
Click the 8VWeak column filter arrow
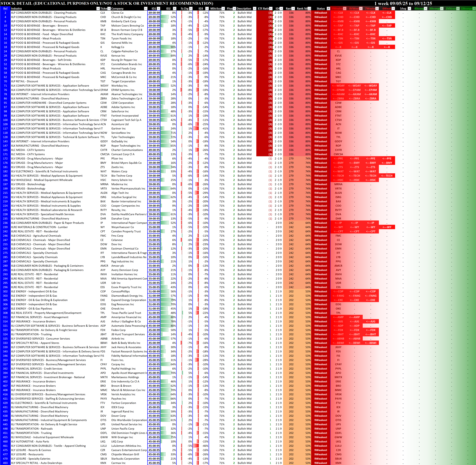(361, 9)
